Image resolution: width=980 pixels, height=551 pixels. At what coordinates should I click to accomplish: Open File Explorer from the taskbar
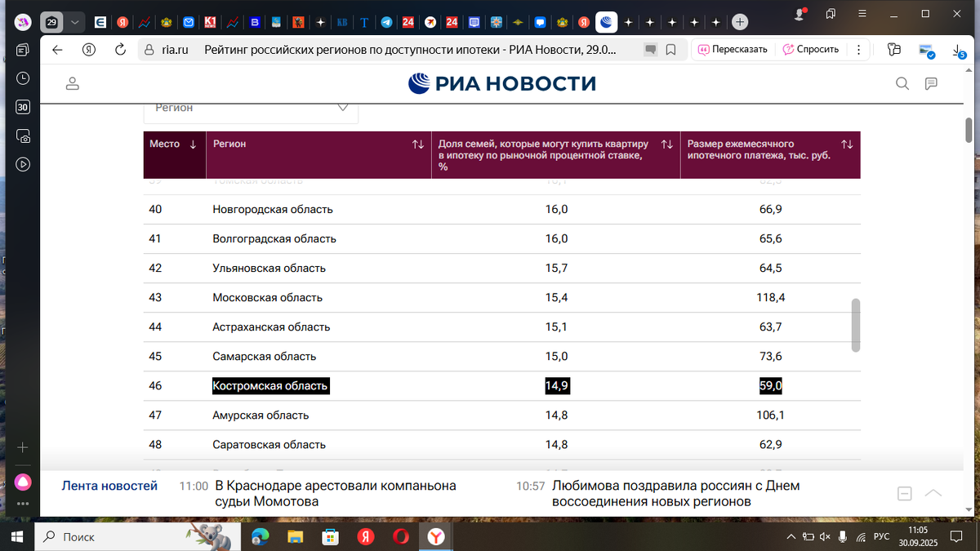click(296, 536)
